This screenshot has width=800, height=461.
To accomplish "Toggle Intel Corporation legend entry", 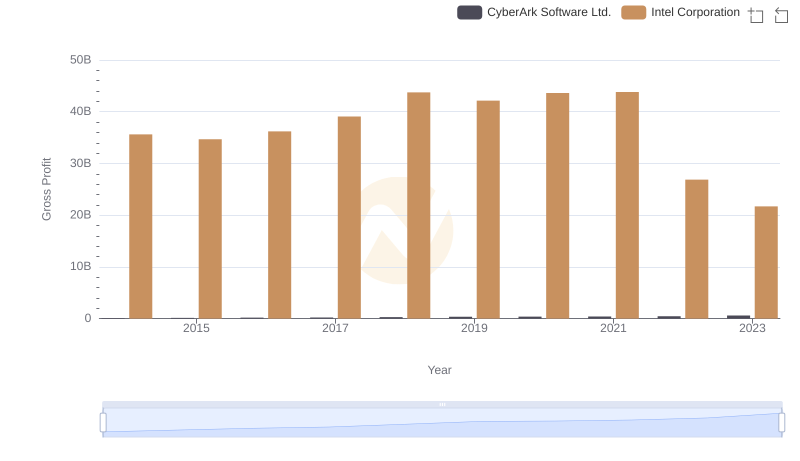I will click(x=680, y=12).
